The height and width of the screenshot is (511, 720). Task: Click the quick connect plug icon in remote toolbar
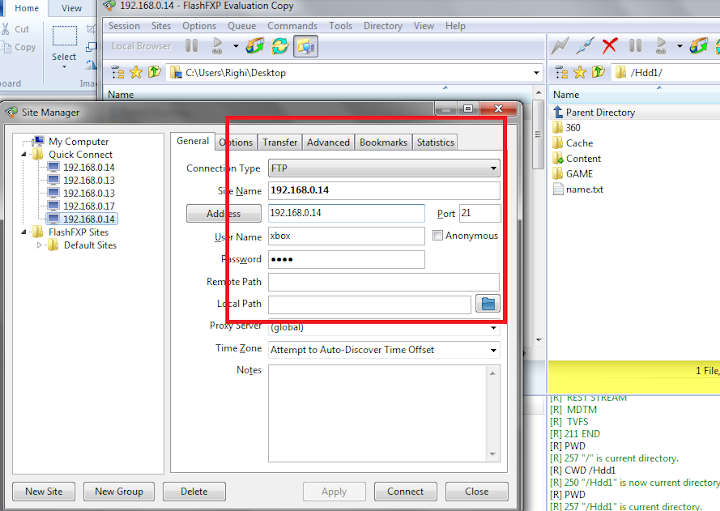coord(585,46)
